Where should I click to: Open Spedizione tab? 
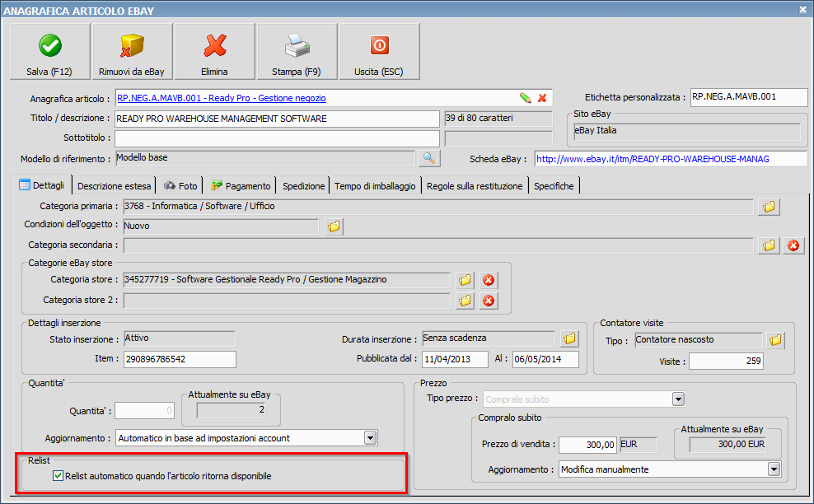(304, 186)
